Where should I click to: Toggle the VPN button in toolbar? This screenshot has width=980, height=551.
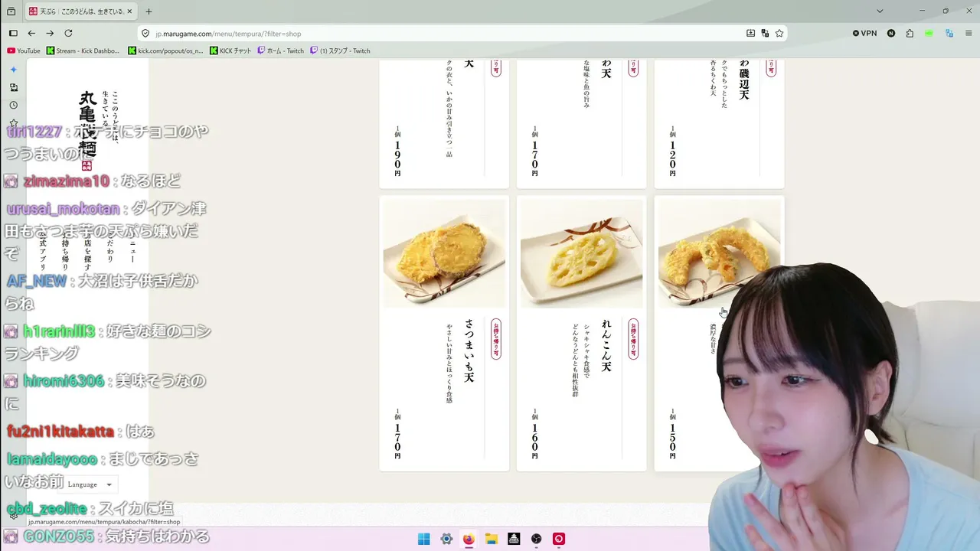click(865, 34)
